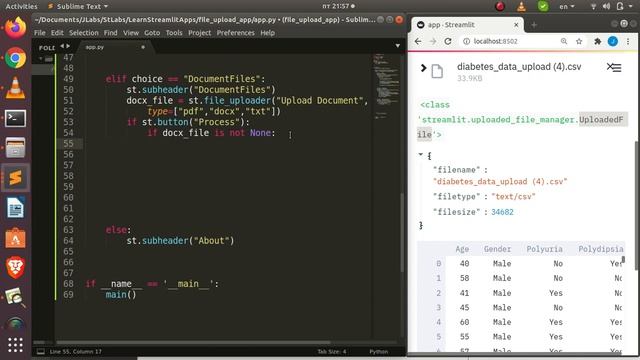Open the Tools menu
The image size is (640, 360).
tap(174, 33)
